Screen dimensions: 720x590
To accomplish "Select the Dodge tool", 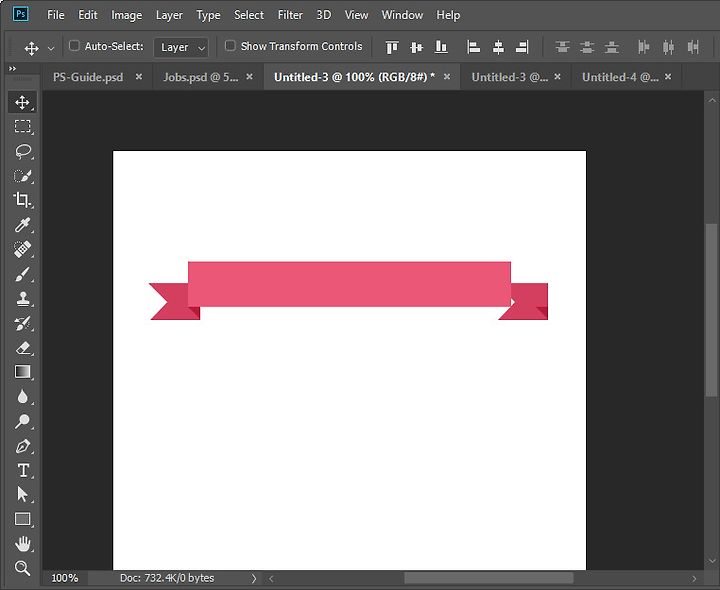I will [x=22, y=421].
